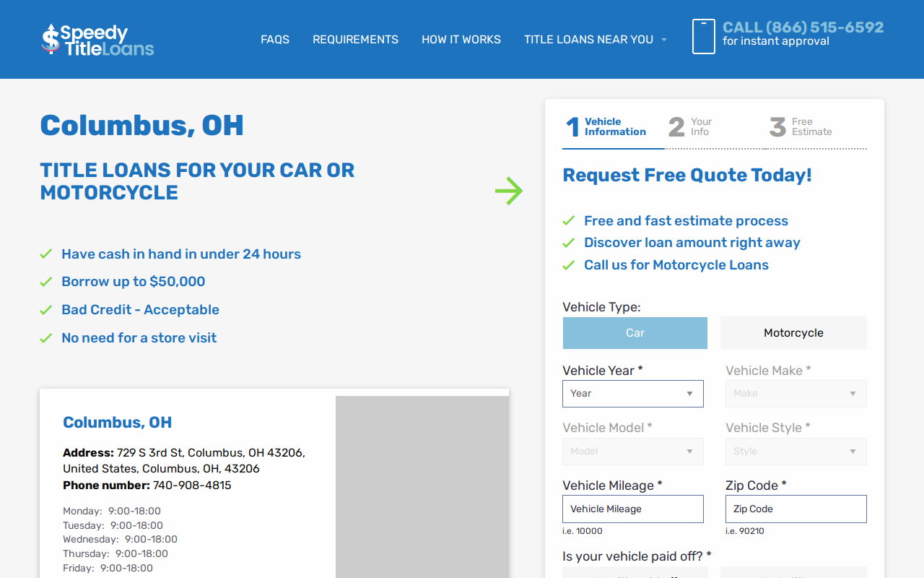Viewport: 924px width, 578px height.
Task: Call (866) 515-6592 link
Action: pyautogui.click(x=803, y=27)
